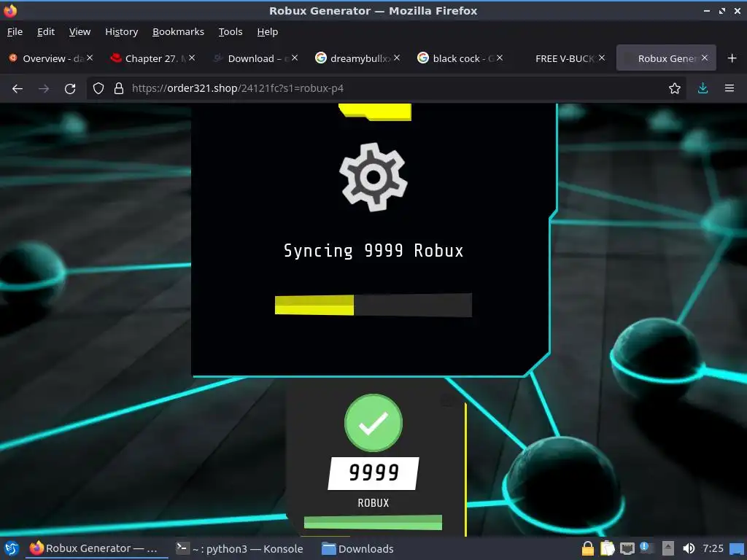Viewport: 747px width, 560px height.
Task: Click the URL address bar
Action: coord(386,88)
